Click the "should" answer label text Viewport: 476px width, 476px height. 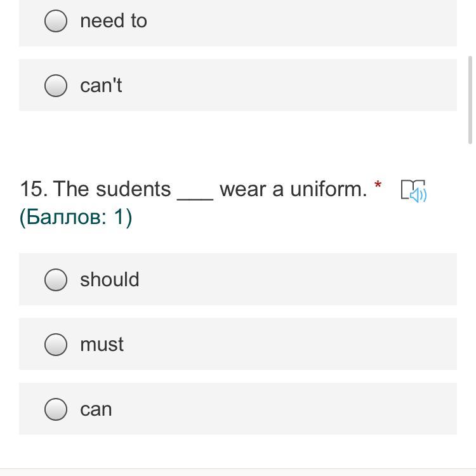click(109, 279)
